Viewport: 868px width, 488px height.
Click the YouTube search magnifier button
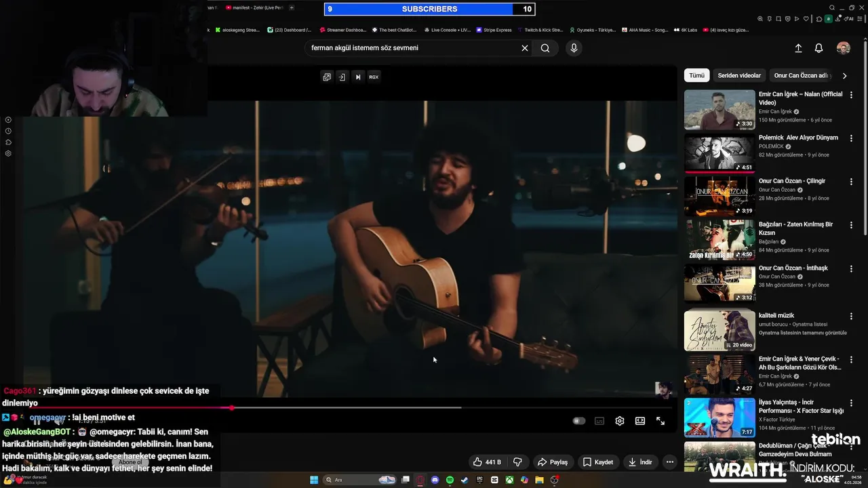[x=545, y=48]
